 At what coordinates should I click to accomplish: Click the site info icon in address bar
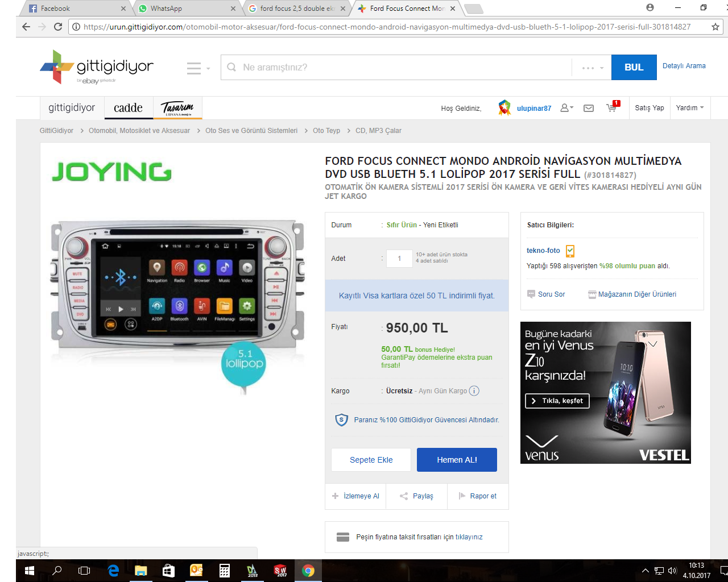coord(76,27)
